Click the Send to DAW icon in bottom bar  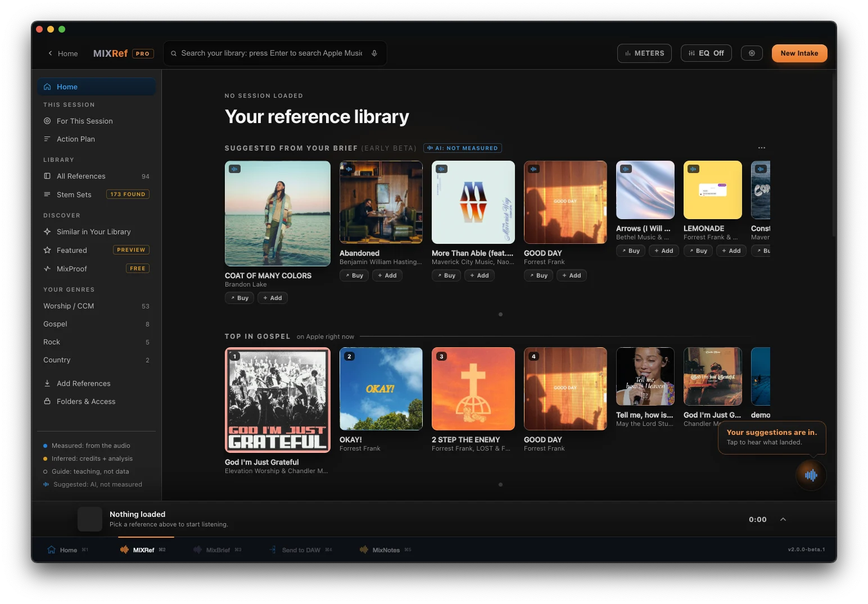[273, 549]
